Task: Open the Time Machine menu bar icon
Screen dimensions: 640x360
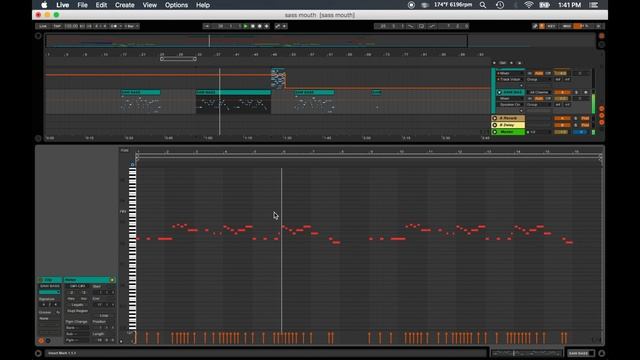Action: [500, 5]
